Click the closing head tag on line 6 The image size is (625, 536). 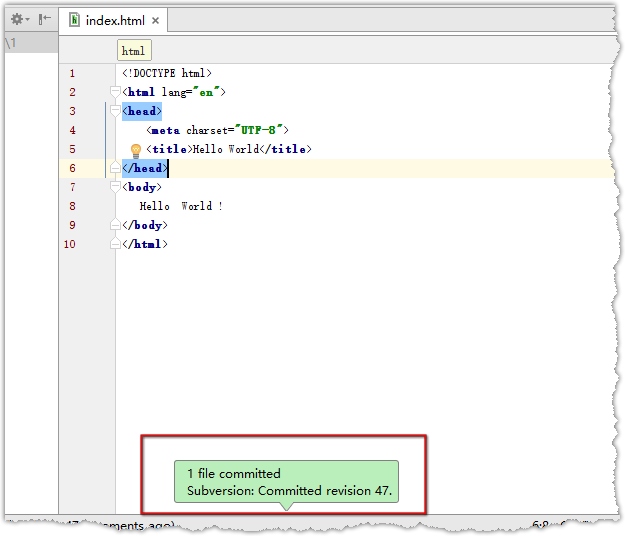145,168
